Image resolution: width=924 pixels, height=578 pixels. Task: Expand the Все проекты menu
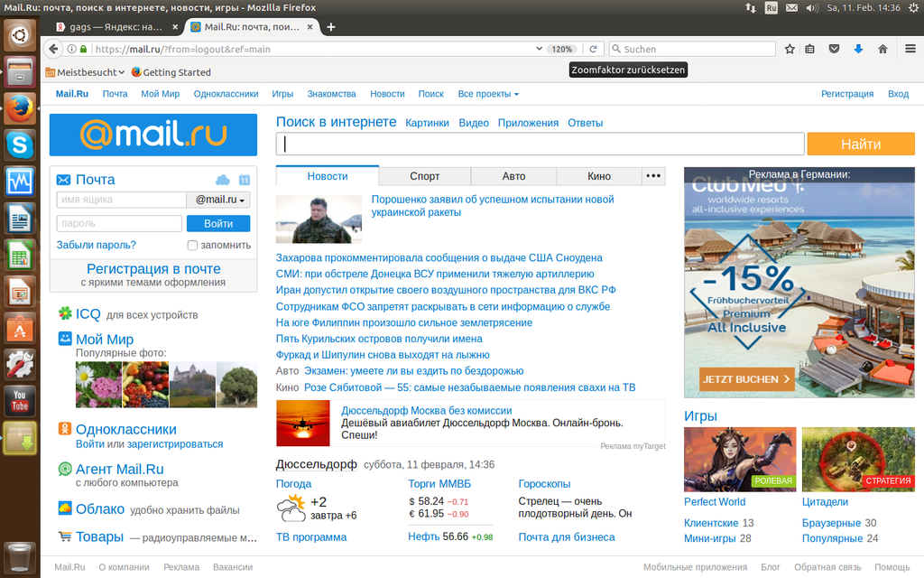488,94
